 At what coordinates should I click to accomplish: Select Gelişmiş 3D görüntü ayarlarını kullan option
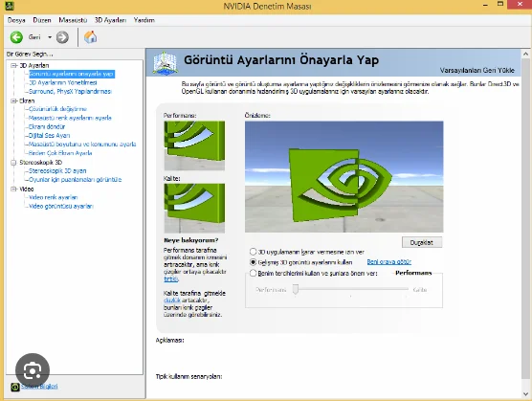tap(254, 262)
